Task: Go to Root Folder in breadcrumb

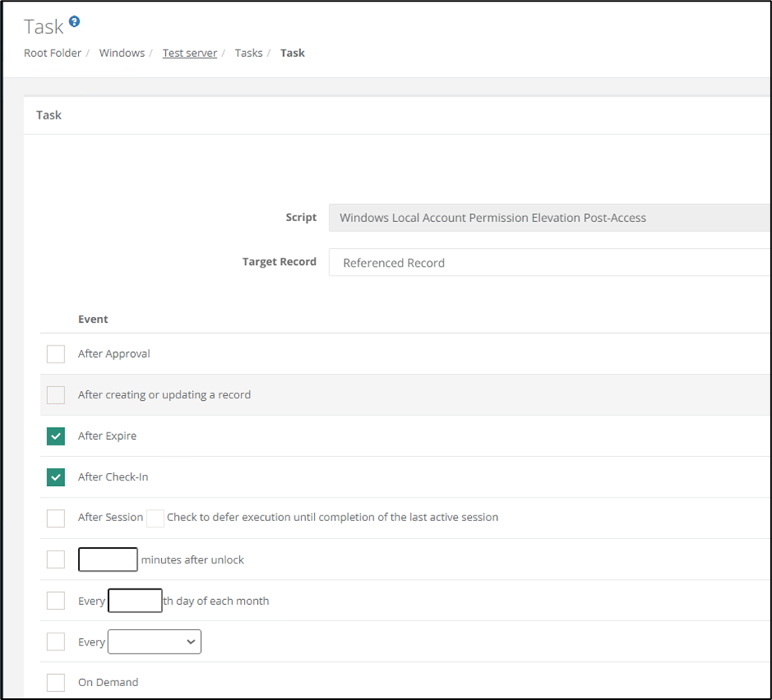Action: point(53,53)
